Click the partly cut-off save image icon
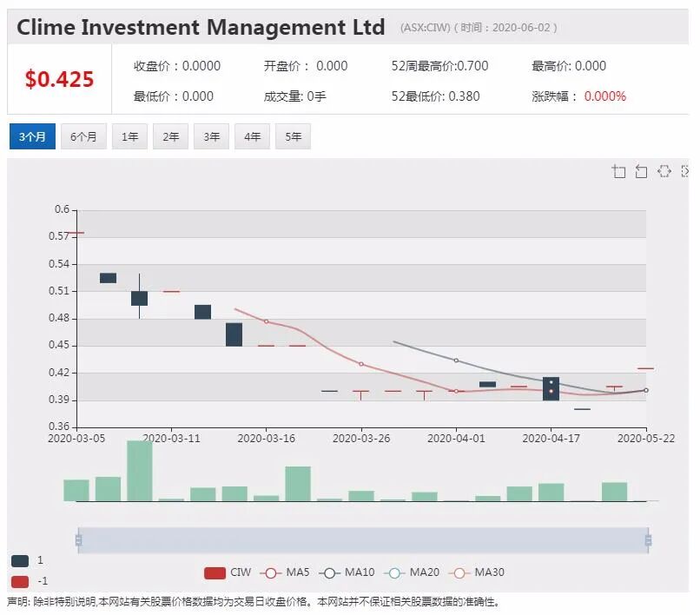The height and width of the screenshot is (615, 700). click(685, 171)
